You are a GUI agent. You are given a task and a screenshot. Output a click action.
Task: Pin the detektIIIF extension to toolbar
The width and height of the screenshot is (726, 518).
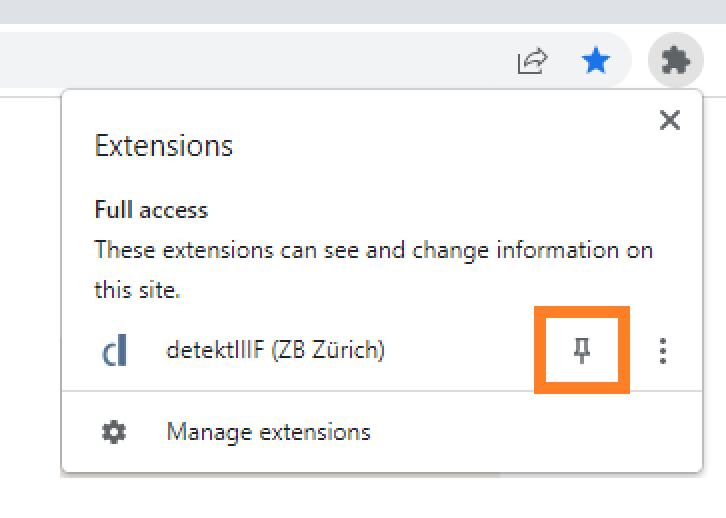581,350
